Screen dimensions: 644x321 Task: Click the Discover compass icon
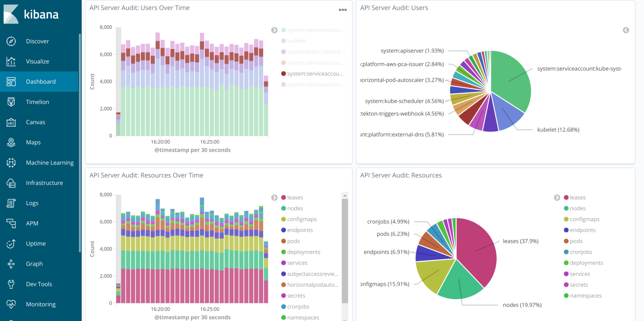click(x=11, y=41)
